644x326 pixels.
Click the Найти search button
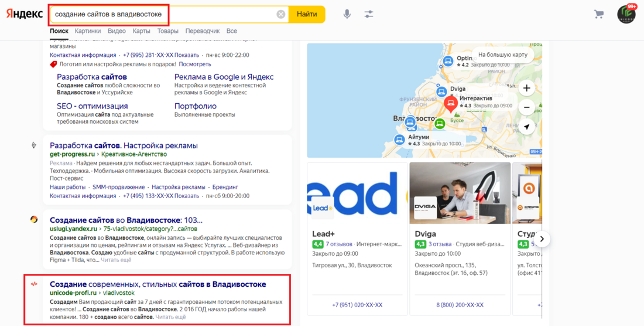[x=307, y=15]
